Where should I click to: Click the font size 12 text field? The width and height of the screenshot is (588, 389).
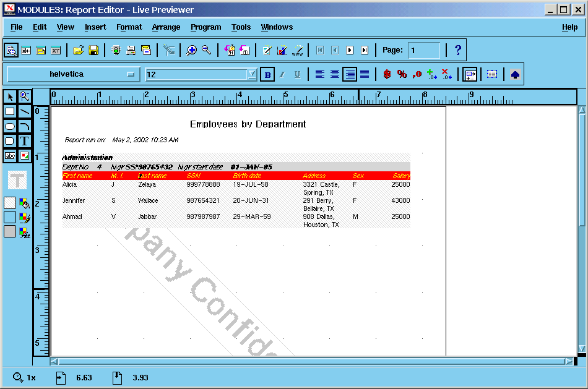196,74
